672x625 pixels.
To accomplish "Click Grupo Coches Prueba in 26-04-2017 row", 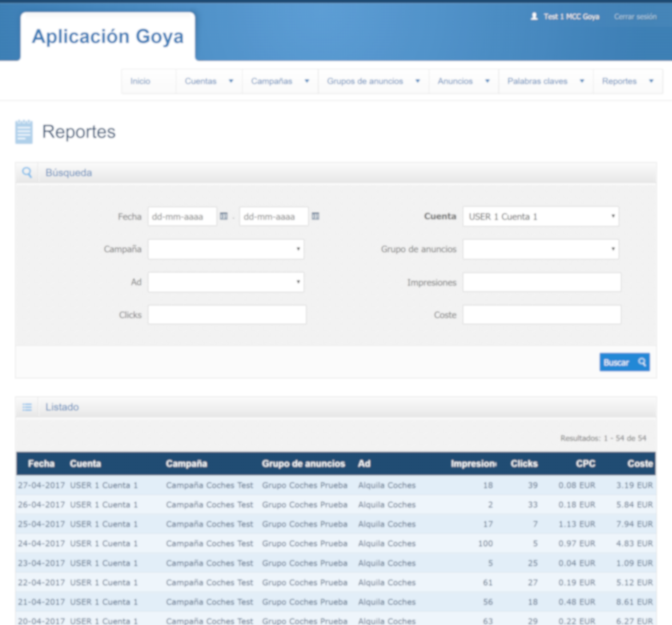I will point(305,505).
